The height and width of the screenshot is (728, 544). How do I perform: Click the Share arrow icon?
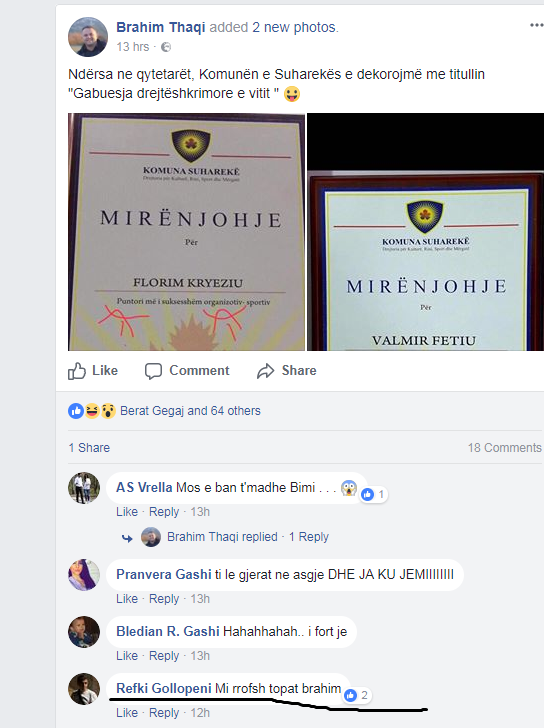pyautogui.click(x=266, y=371)
